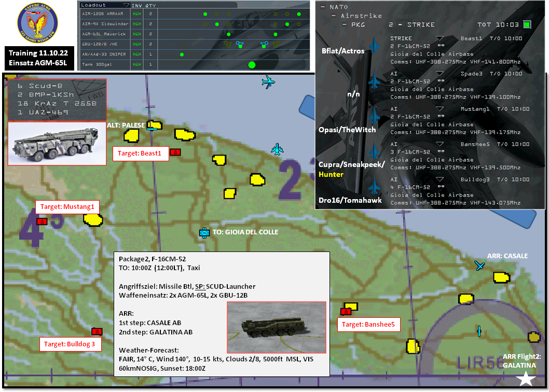Viewport: 549px width, 392px height.
Task: Click the QTY column header
Action: click(x=151, y=6)
